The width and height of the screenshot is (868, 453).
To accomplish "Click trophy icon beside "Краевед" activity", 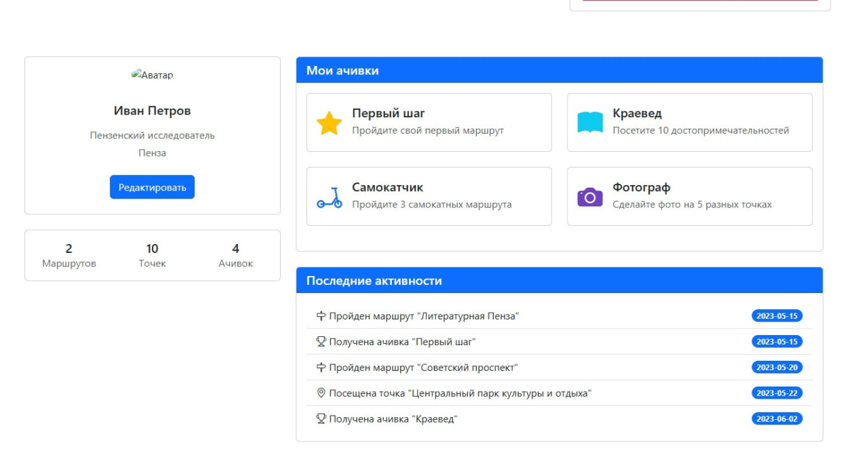I will pos(321,419).
